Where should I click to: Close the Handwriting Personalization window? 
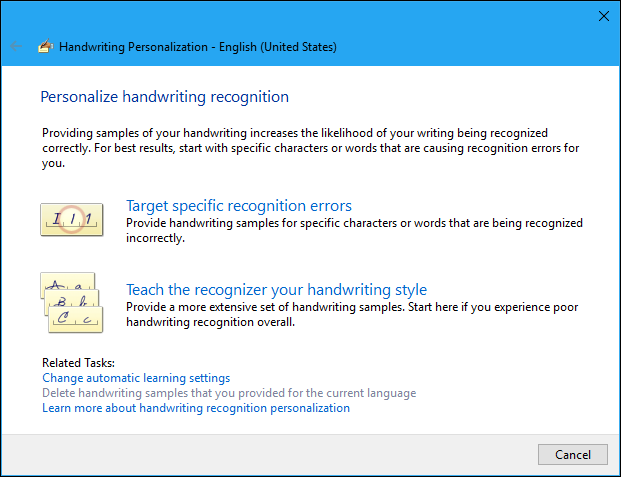pyautogui.click(x=603, y=16)
